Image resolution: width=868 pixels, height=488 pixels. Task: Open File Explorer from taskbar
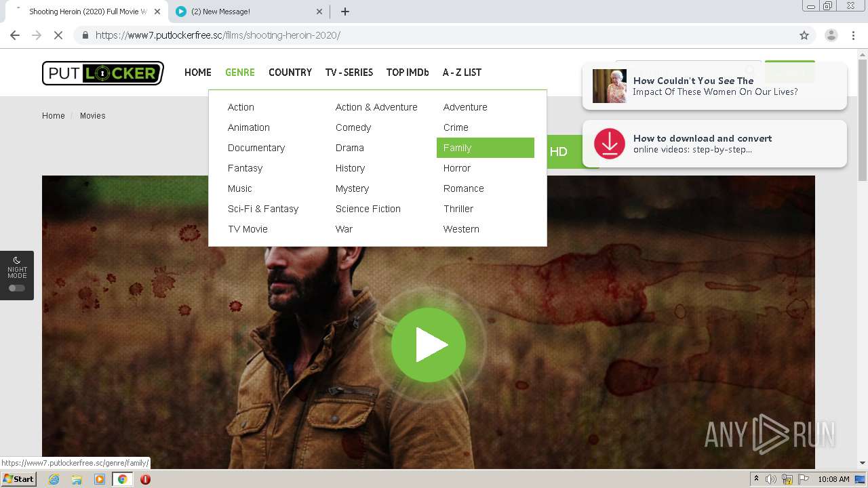pyautogui.click(x=77, y=479)
